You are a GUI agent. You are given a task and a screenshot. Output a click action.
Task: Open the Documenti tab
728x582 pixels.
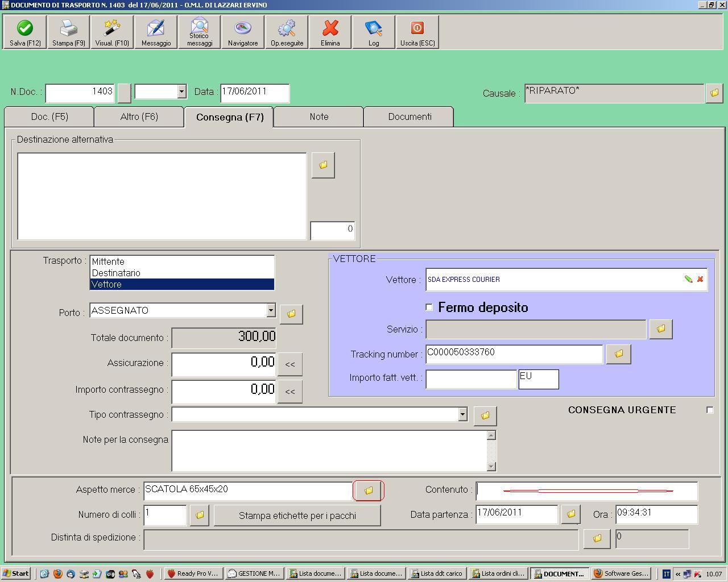point(409,117)
